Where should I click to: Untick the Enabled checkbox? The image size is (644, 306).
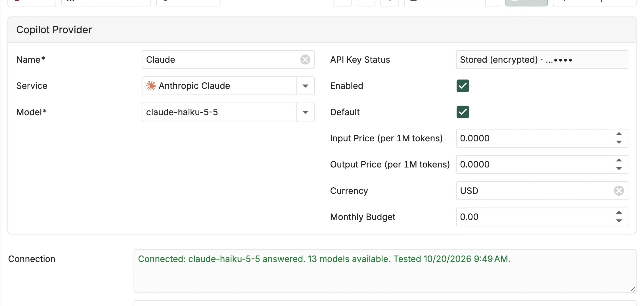(x=463, y=86)
